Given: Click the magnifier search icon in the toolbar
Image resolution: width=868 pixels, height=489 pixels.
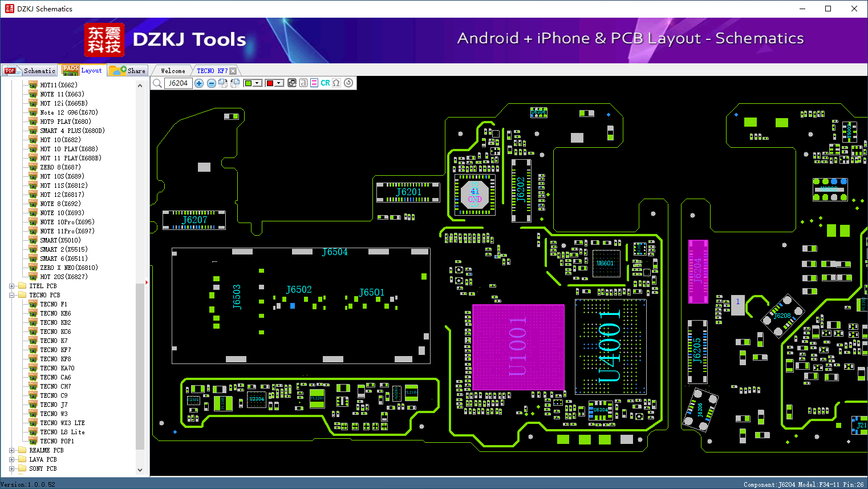Looking at the screenshot, I should (157, 83).
